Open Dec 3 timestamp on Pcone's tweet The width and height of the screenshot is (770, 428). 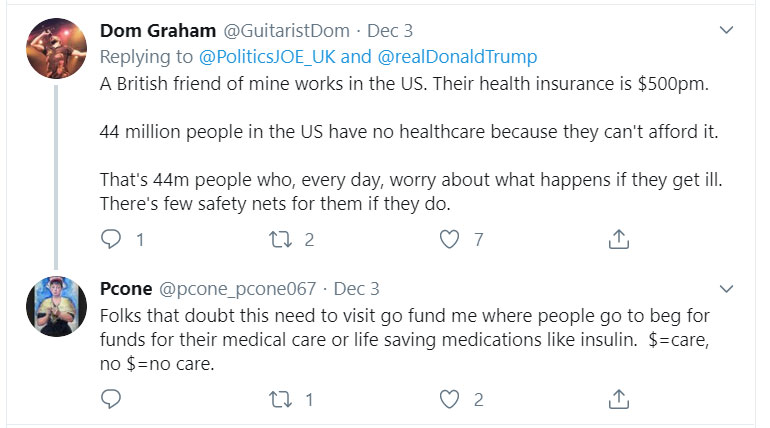[357, 289]
